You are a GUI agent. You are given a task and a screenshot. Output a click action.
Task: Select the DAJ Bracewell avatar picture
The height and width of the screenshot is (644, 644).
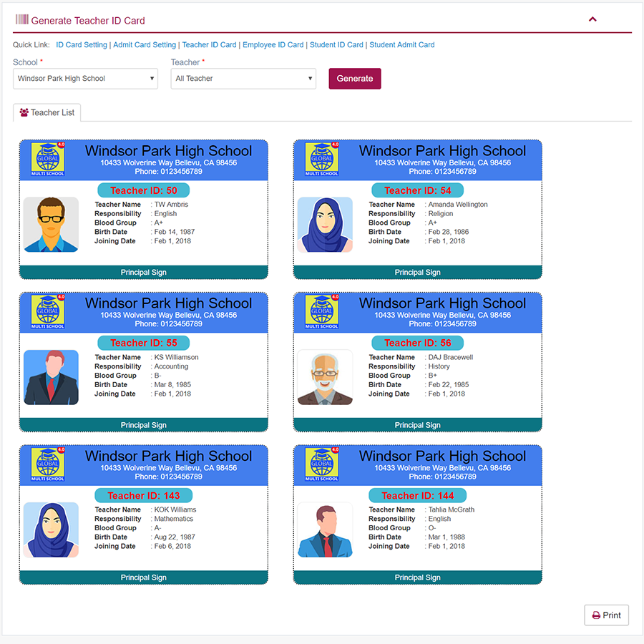[325, 377]
